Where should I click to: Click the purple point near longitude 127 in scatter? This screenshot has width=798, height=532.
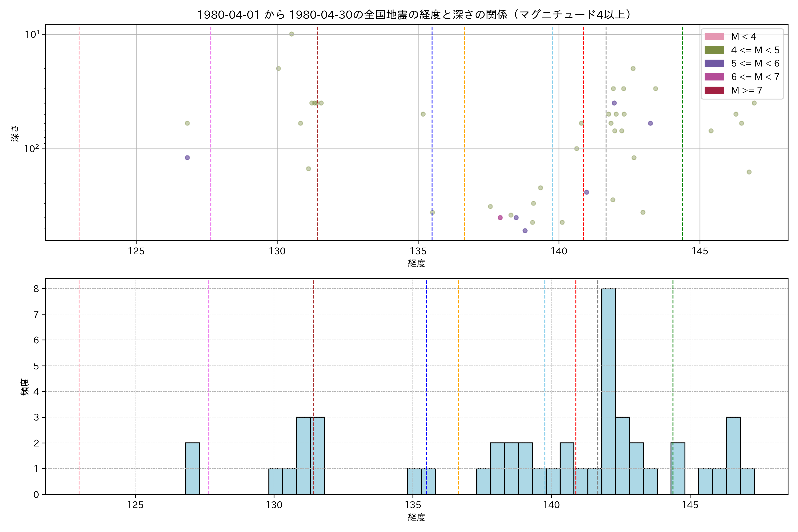pos(187,158)
